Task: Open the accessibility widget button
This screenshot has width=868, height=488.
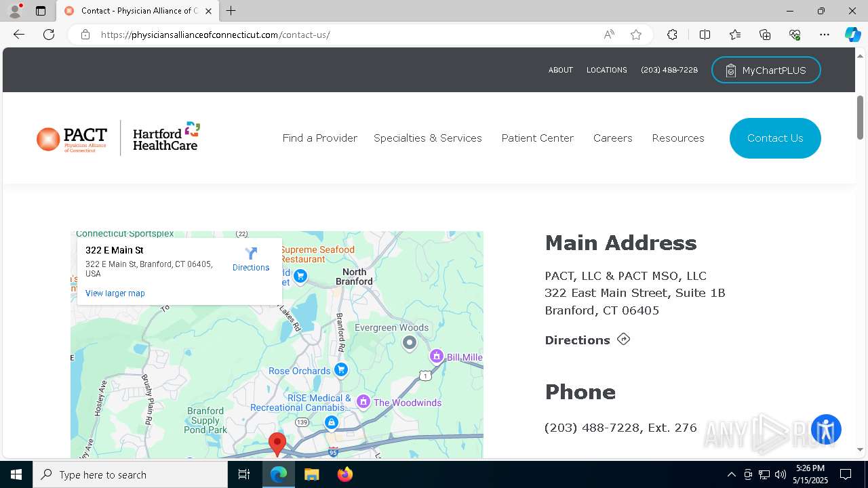Action: point(826,430)
